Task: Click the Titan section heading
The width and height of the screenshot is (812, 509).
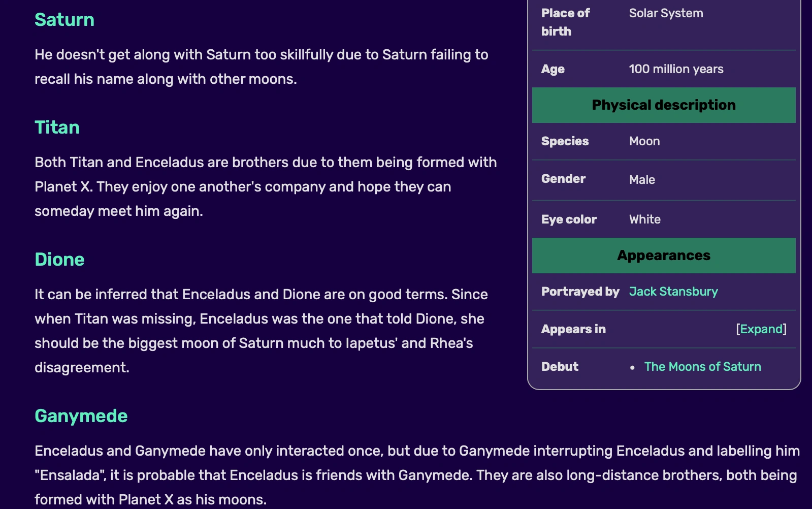Action: (x=57, y=128)
